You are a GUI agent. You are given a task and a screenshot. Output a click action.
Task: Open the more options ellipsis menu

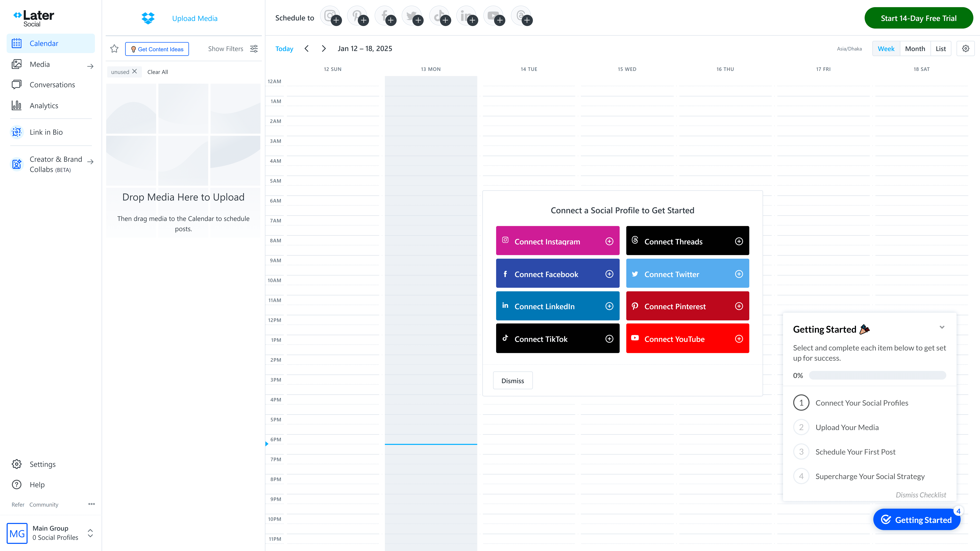(92, 504)
